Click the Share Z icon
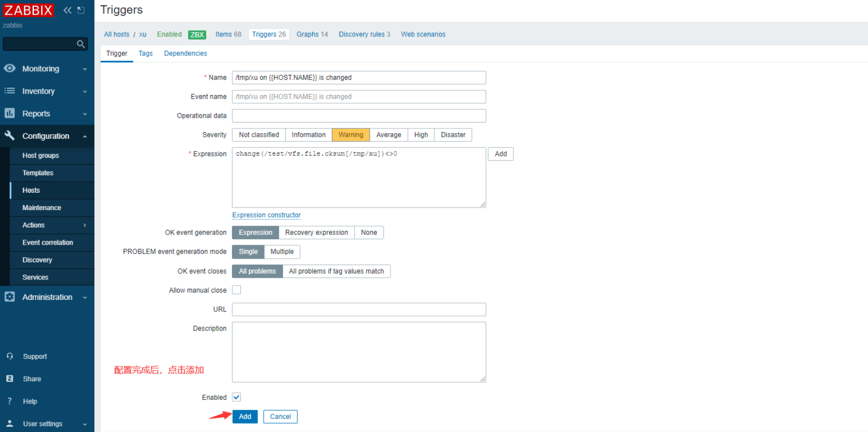 click(x=10, y=379)
